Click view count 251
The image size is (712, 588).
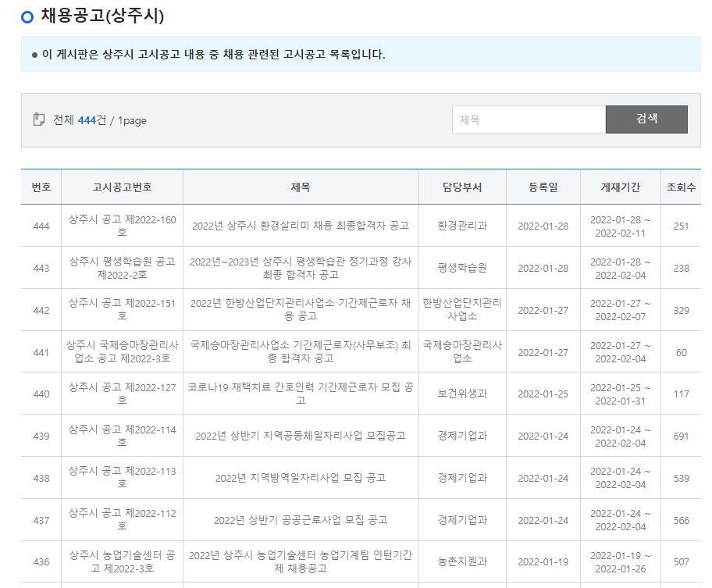pos(681,226)
